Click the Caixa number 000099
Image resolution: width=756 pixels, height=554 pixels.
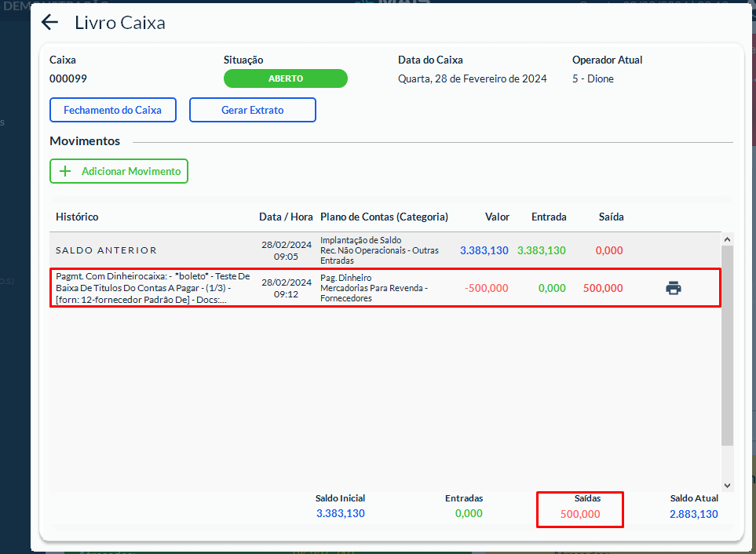click(68, 78)
